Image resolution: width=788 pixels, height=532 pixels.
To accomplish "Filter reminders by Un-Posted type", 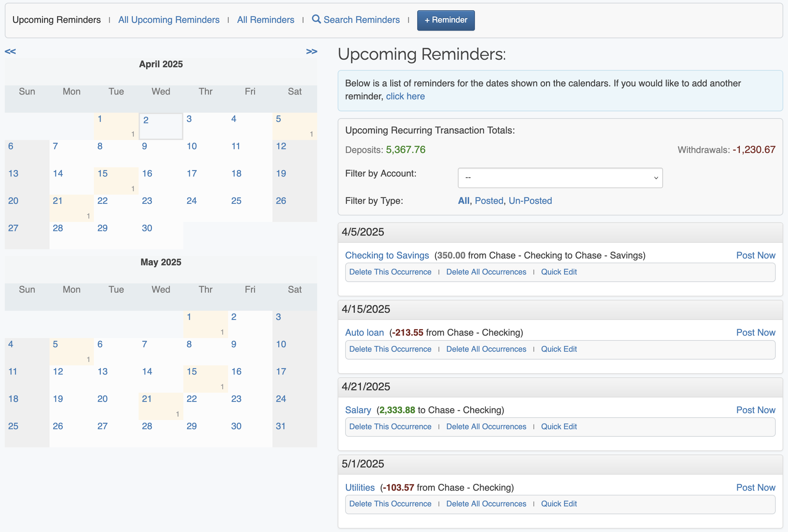I will click(530, 201).
